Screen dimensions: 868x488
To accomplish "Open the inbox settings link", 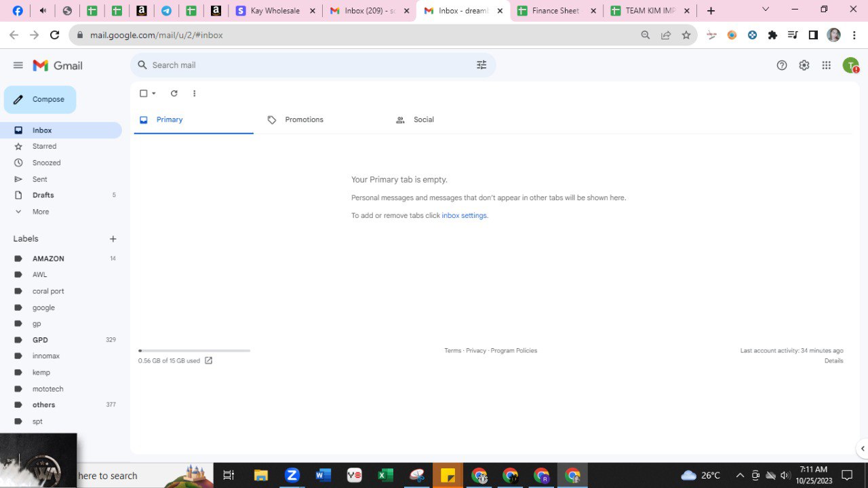I will click(x=465, y=216).
